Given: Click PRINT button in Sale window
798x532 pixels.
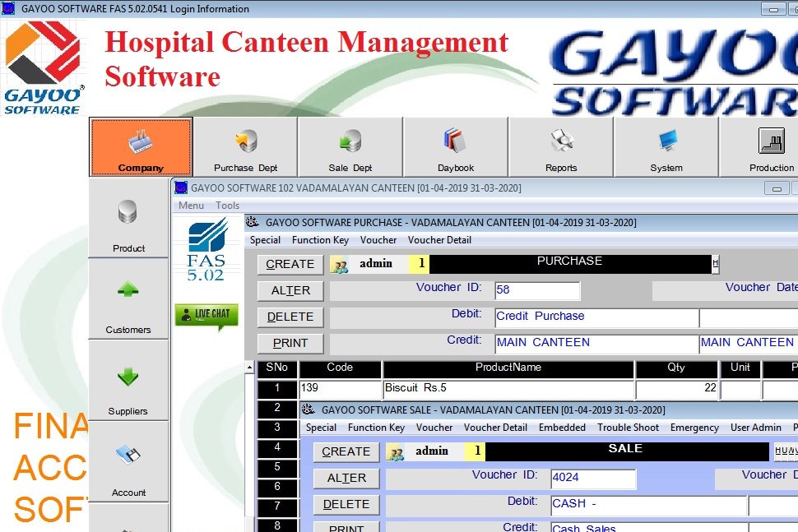Looking at the screenshot, I should 346,527.
